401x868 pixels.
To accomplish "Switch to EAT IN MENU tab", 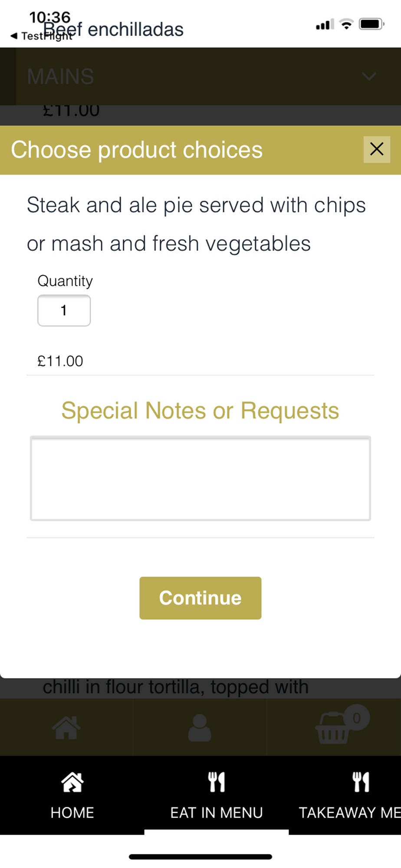I will click(216, 812).
